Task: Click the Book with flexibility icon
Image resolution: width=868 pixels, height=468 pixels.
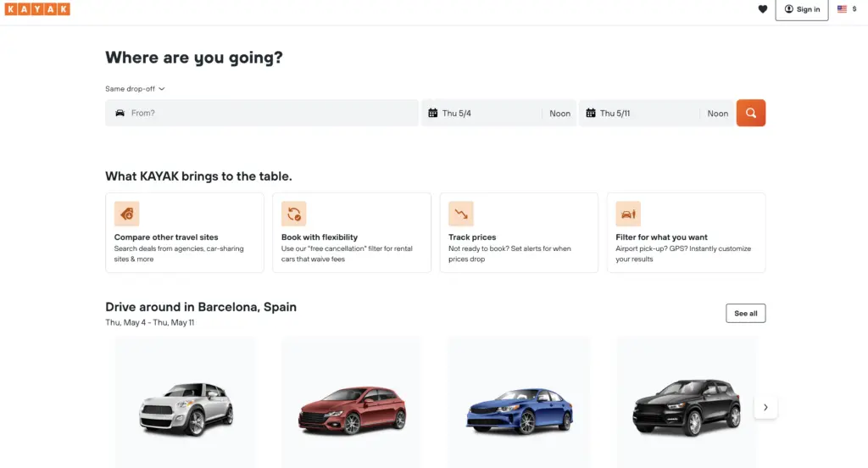Action: pyautogui.click(x=293, y=214)
